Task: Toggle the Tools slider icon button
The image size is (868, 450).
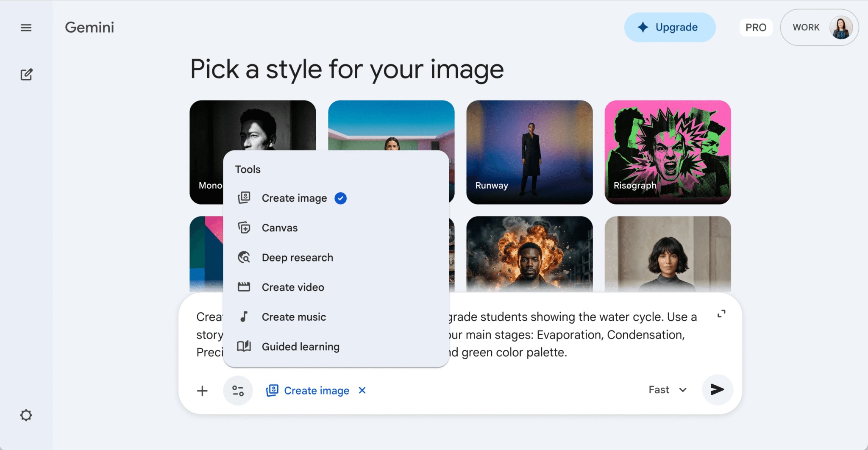Action: [238, 391]
